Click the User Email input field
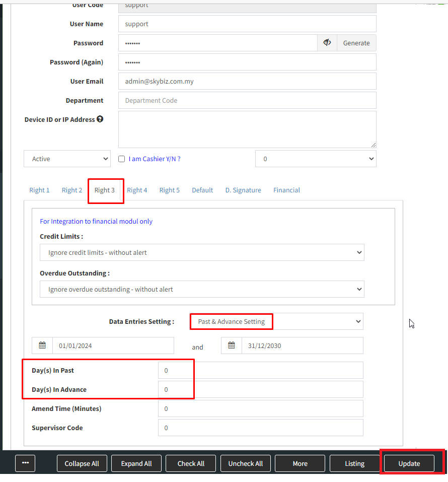This screenshot has height=482, width=448. 247,81
